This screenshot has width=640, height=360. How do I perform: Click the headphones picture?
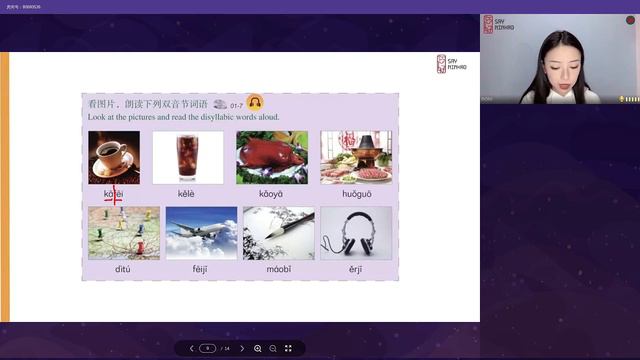point(356,233)
